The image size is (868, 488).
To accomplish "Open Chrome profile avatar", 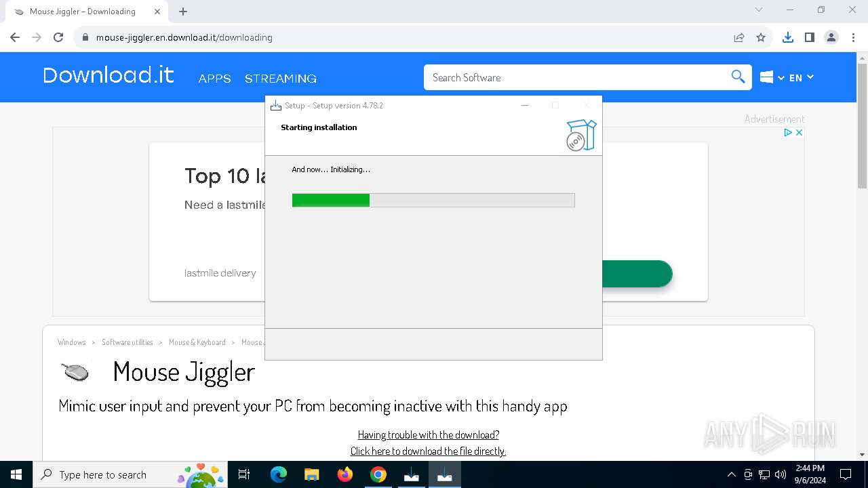I will coord(831,37).
